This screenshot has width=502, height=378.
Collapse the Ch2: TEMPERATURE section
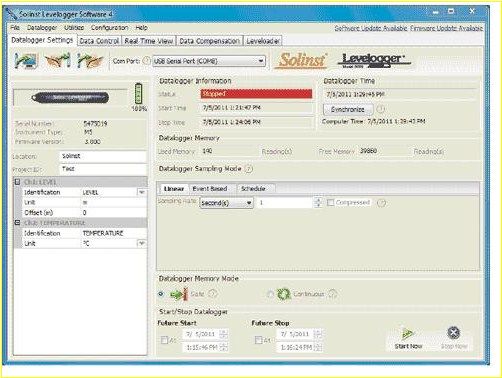click(x=18, y=223)
